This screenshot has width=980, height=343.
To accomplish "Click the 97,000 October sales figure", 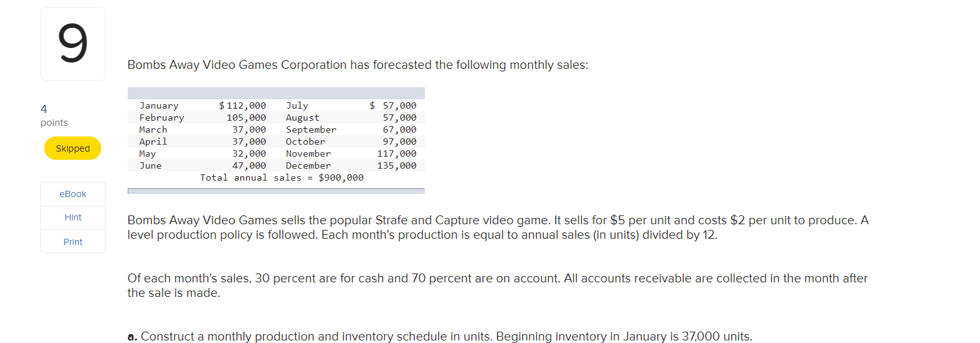I will tap(400, 141).
